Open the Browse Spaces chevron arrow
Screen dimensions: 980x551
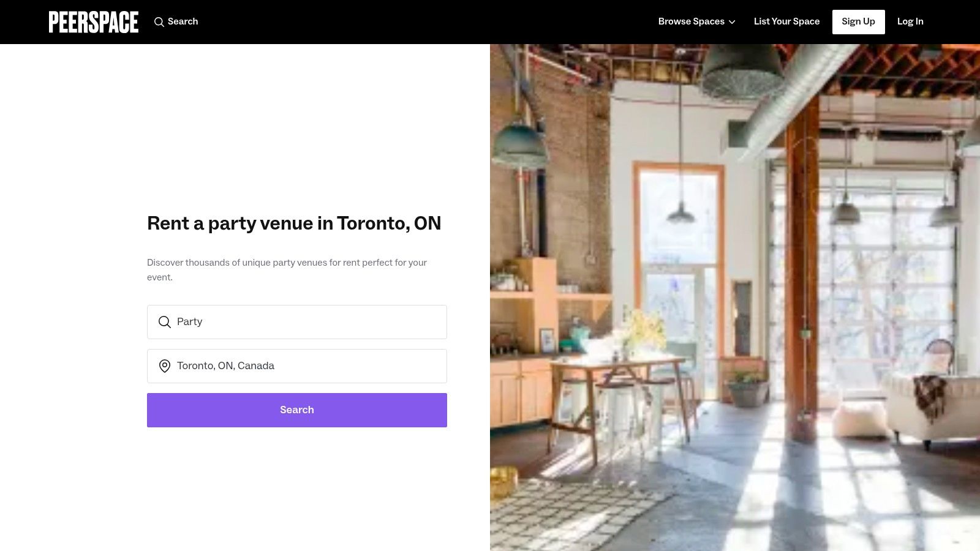(733, 22)
